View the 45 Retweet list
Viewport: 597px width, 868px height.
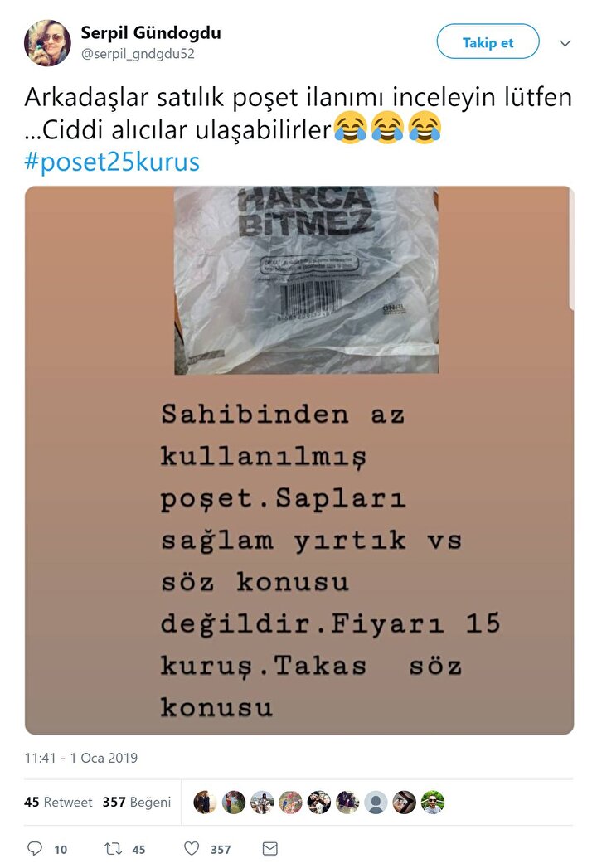(x=58, y=803)
